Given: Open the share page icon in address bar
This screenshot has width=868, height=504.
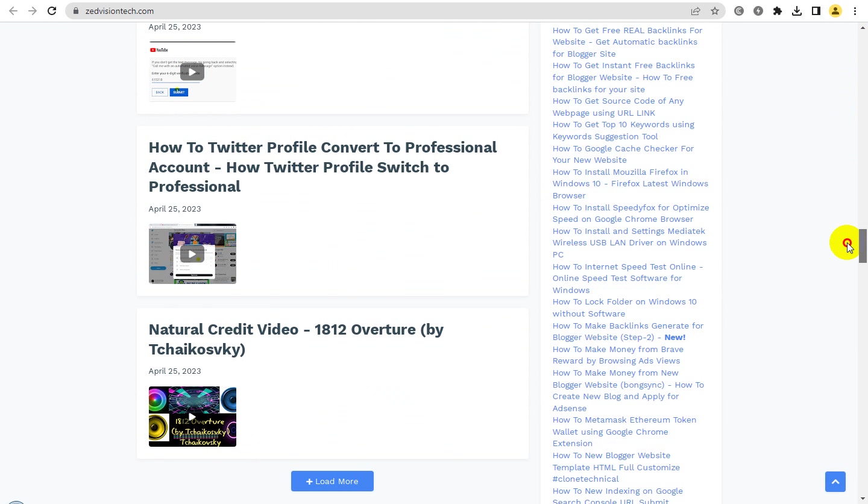Looking at the screenshot, I should coord(696,11).
